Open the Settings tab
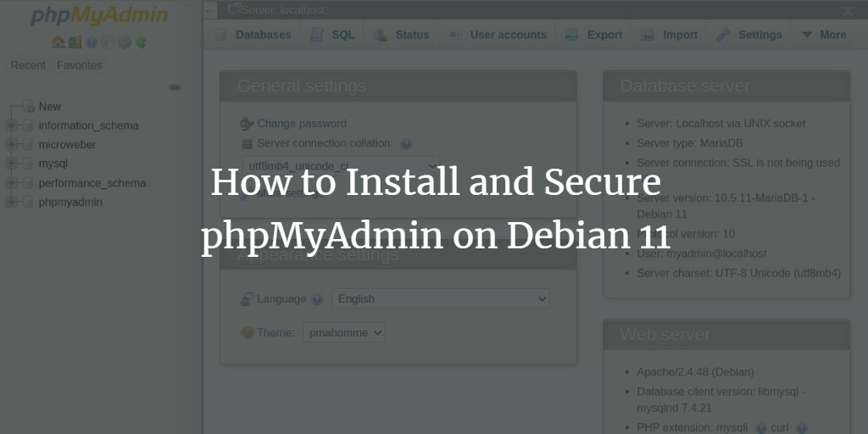 (749, 35)
